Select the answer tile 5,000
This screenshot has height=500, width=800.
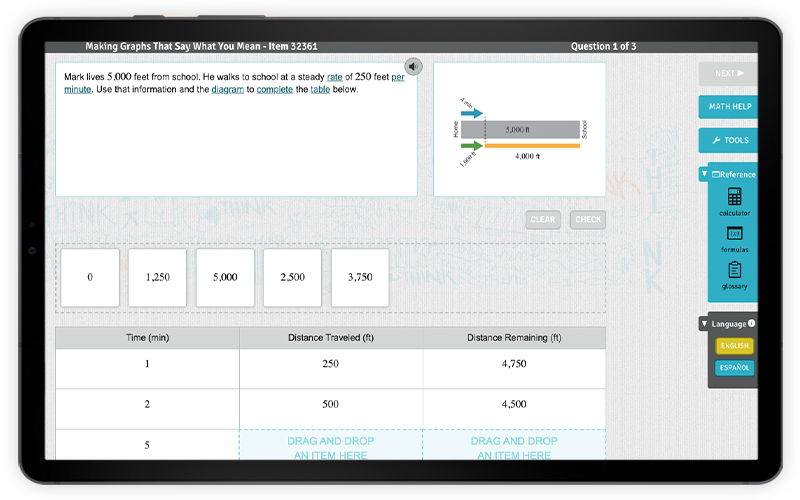(x=225, y=278)
